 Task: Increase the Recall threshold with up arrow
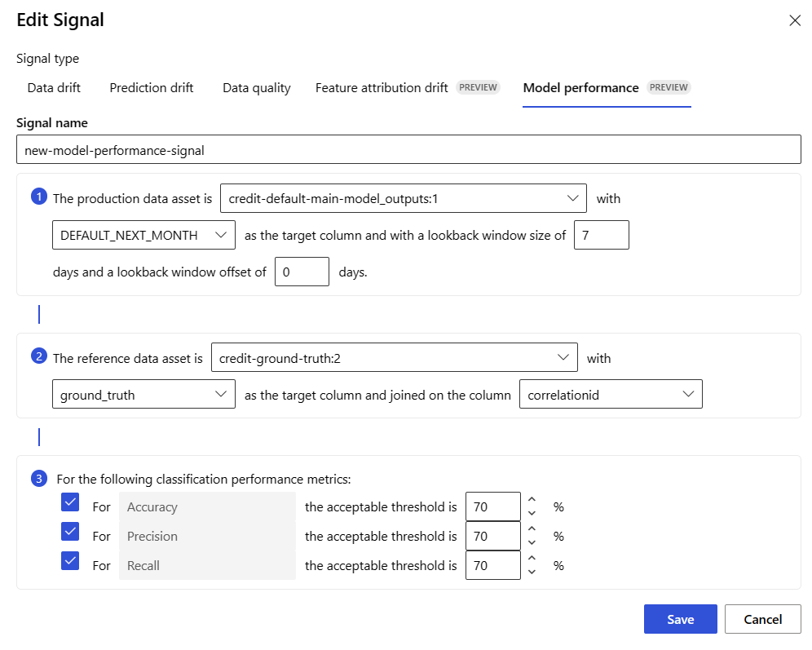coord(532,559)
